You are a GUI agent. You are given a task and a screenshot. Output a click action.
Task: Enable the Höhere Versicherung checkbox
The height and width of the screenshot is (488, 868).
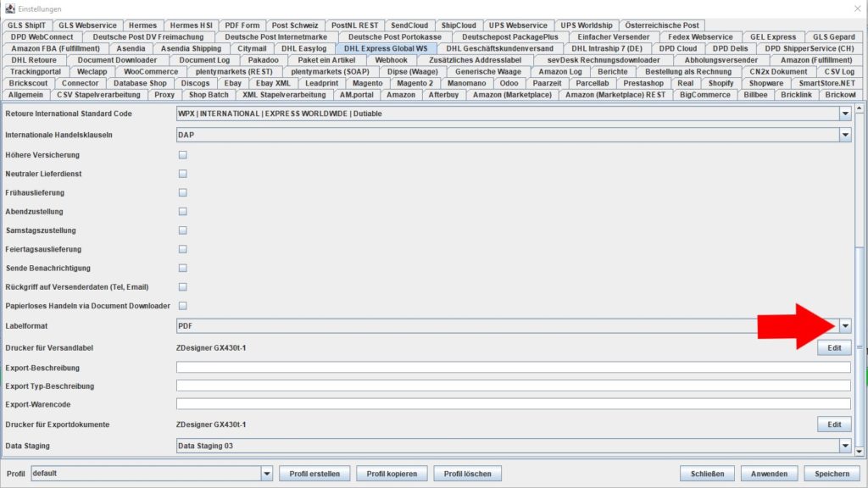183,155
